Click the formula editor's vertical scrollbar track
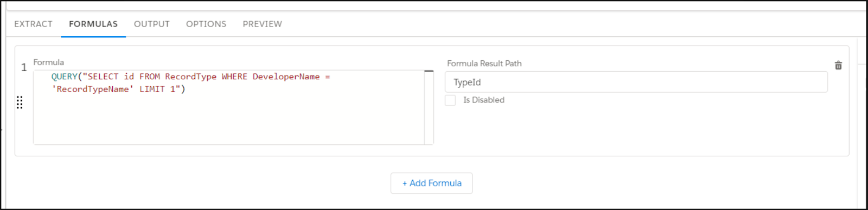Screen dimensions: 868x210 [x=429, y=109]
